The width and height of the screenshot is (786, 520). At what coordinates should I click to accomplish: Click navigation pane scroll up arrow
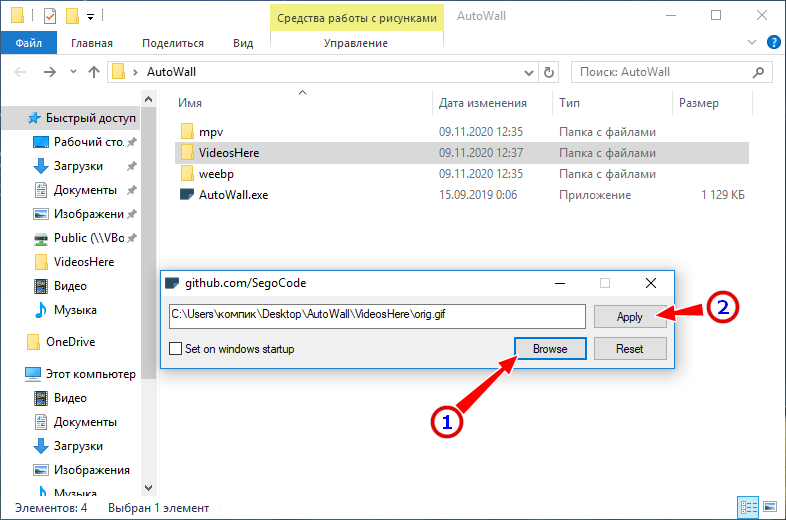click(x=148, y=99)
